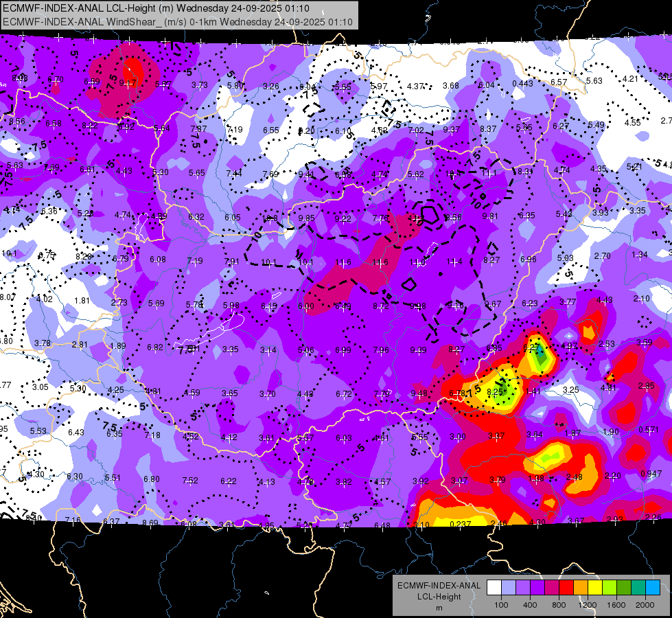The image size is (672, 618).
Task: Click the 0.443 wind shear value
Action: (522, 84)
